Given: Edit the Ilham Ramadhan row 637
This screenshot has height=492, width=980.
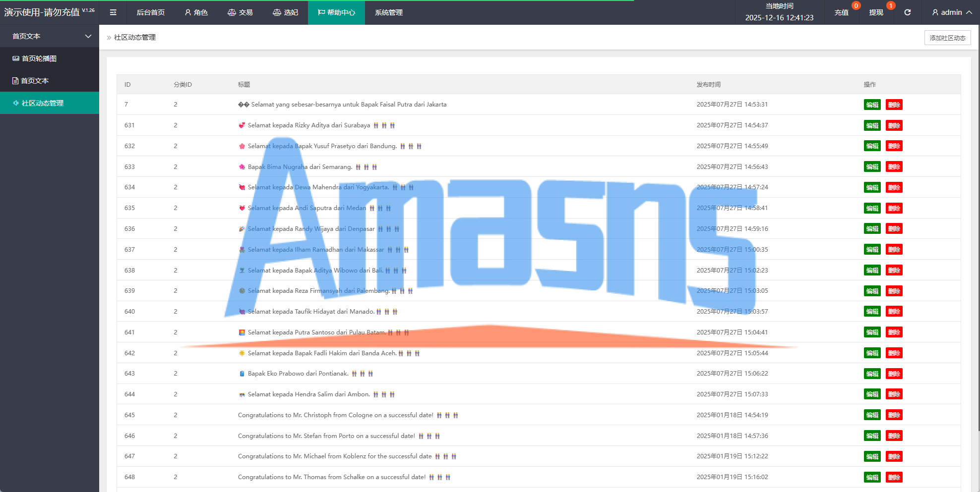Looking at the screenshot, I should point(872,250).
